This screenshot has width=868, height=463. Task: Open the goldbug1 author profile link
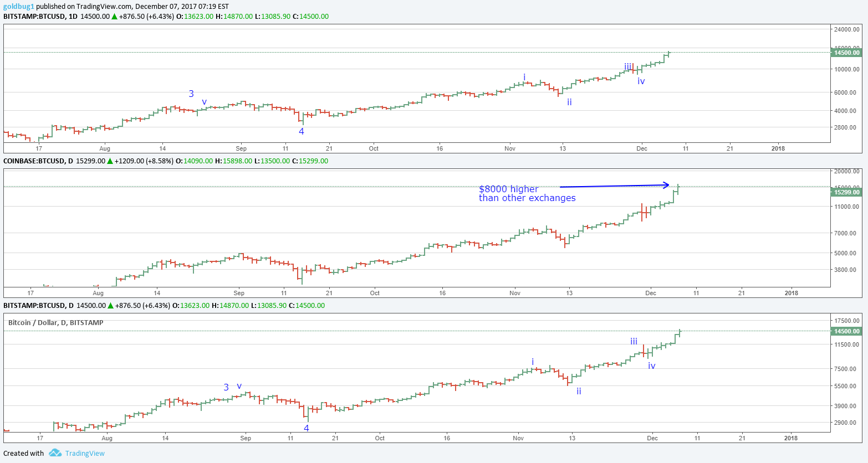(x=18, y=7)
